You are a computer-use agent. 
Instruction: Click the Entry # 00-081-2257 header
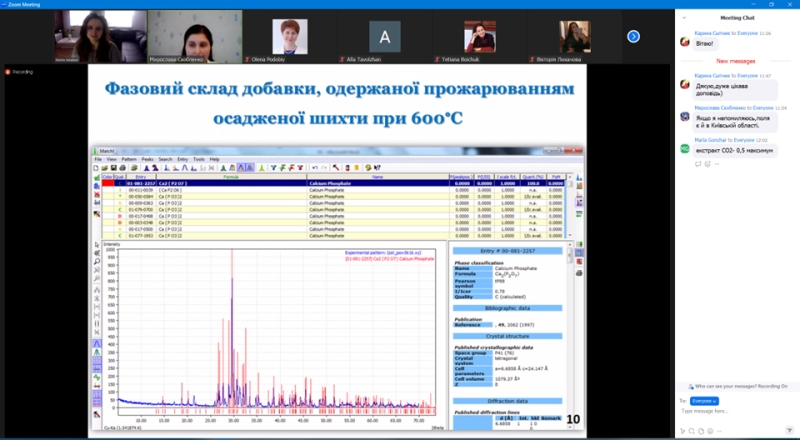pos(507,251)
